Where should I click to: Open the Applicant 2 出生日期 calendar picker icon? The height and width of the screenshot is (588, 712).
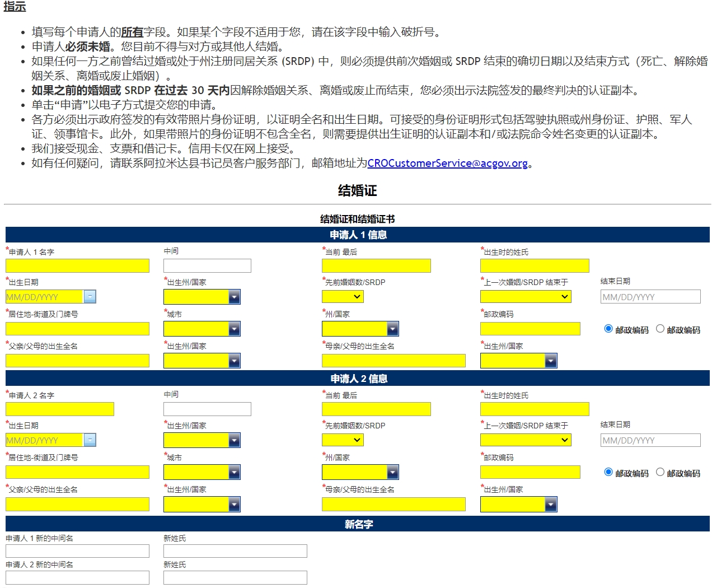click(x=90, y=440)
